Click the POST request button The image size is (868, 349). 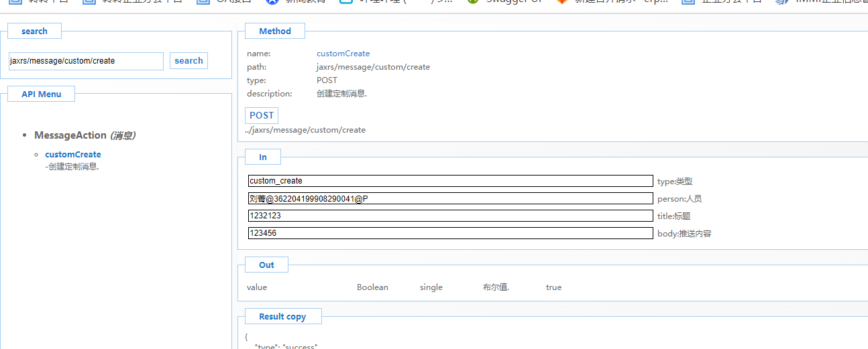click(262, 115)
